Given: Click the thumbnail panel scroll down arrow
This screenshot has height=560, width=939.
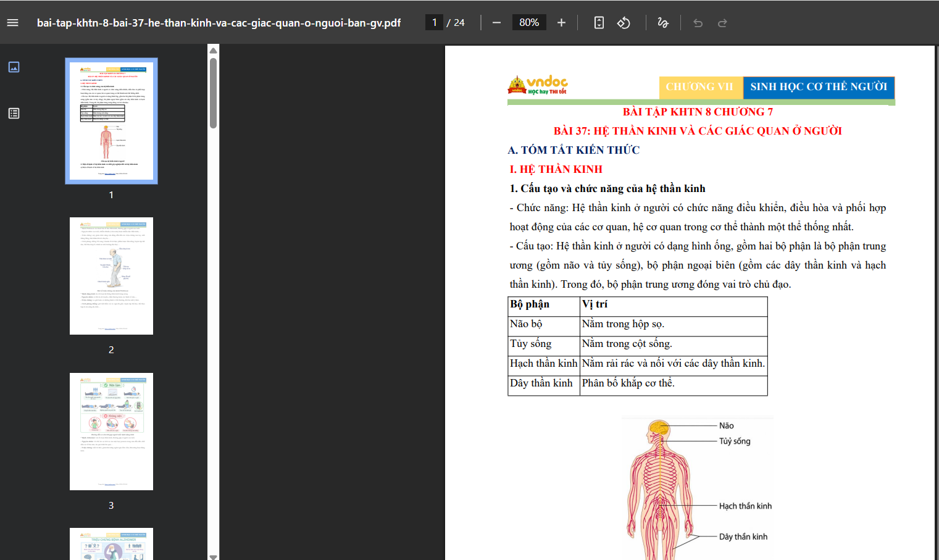Looking at the screenshot, I should click(213, 556).
